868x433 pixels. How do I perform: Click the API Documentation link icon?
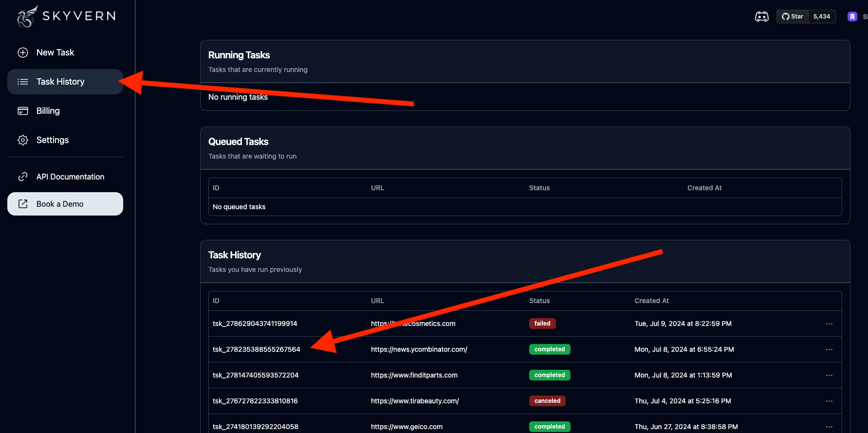point(23,177)
